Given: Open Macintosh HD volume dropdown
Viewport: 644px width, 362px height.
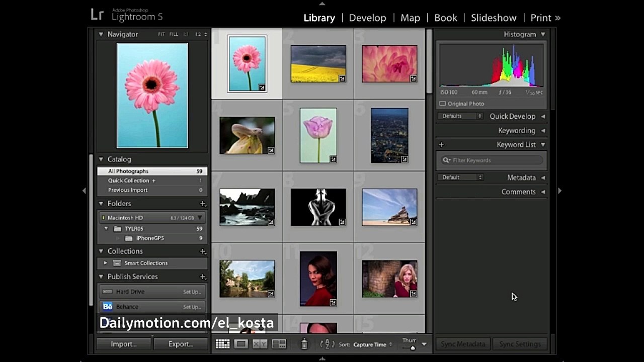Looking at the screenshot, I should pyautogui.click(x=200, y=218).
